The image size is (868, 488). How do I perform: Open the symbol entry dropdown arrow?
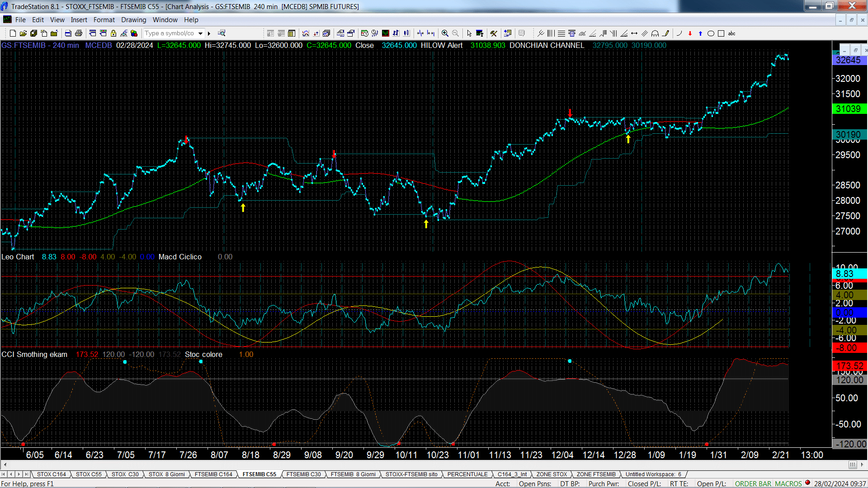pyautogui.click(x=200, y=33)
